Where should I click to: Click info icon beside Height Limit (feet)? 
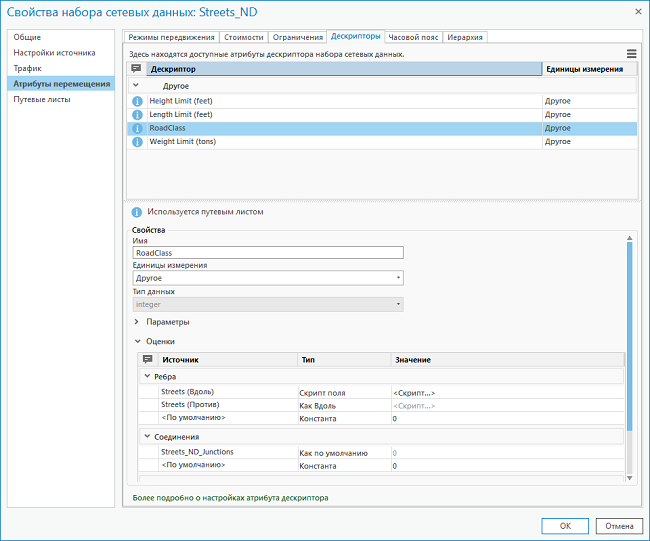(x=137, y=101)
